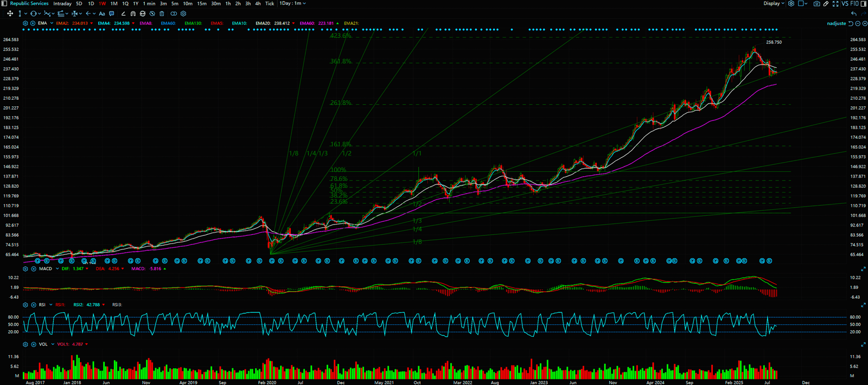Toggle the left sidebar panel icon
Image resolution: width=868 pixels, height=385 pixels.
(x=4, y=4)
